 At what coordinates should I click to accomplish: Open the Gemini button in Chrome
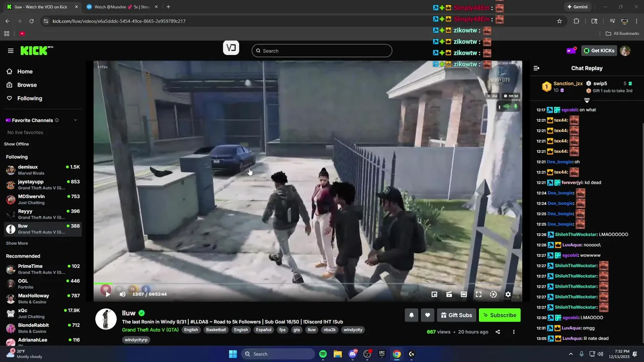click(x=577, y=7)
